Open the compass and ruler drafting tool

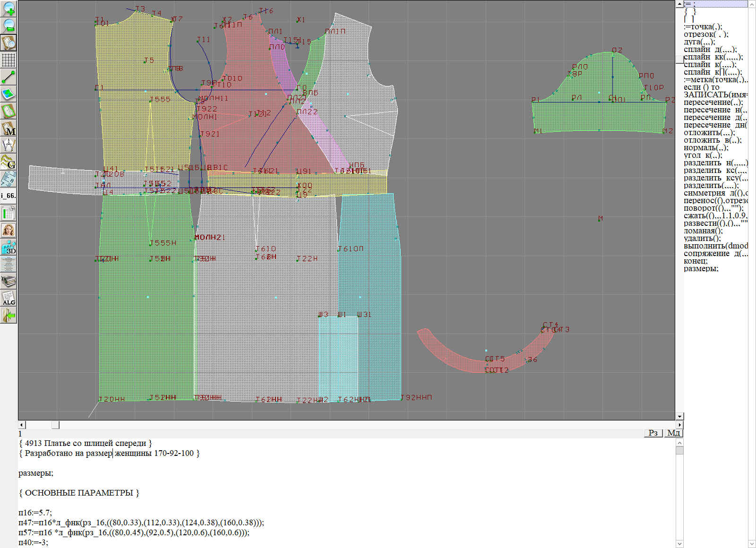[x=9, y=146]
